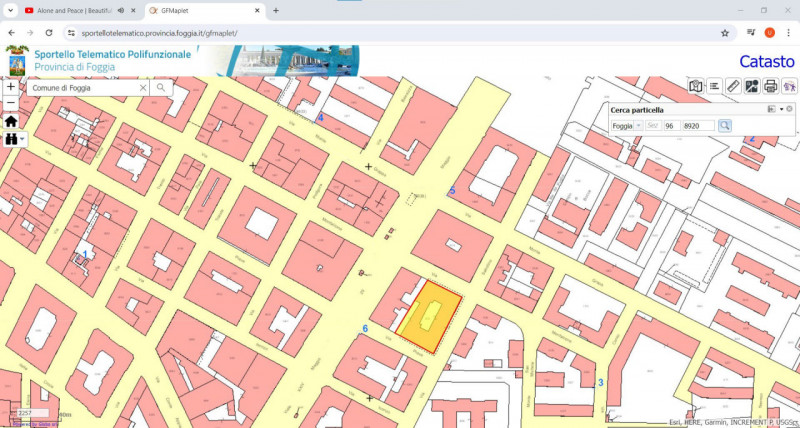Expand the Cerca particella panel options arrow
The height and width of the screenshot is (428, 800).
tap(781, 109)
